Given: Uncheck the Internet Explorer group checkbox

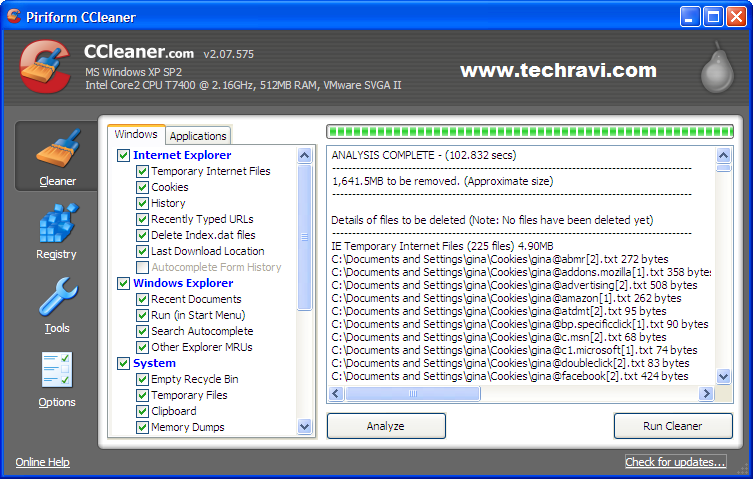Looking at the screenshot, I should 123,155.
